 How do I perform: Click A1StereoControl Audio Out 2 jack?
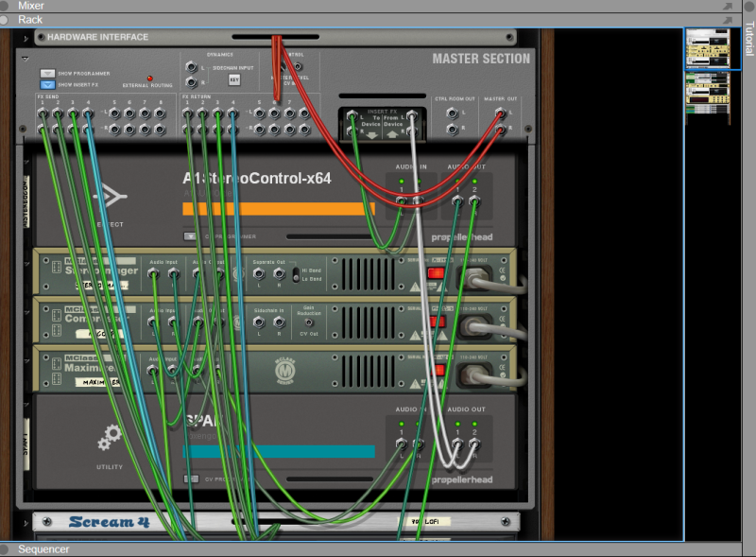tap(474, 200)
